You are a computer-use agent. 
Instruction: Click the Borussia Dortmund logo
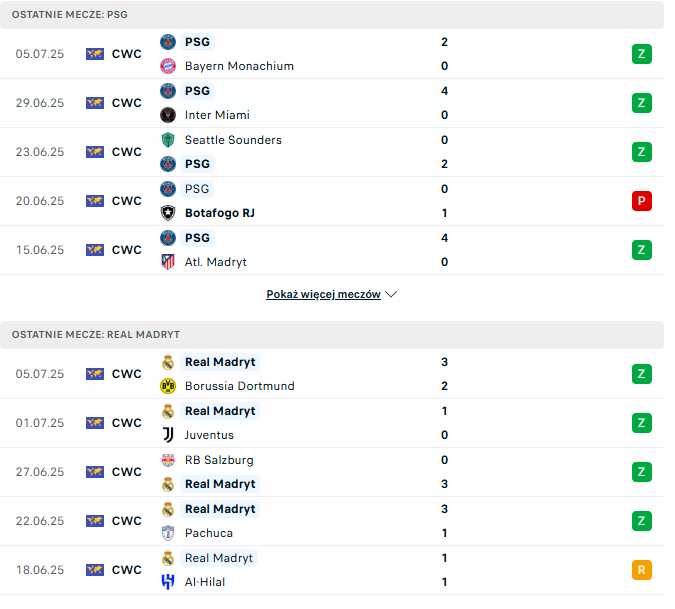coord(168,386)
